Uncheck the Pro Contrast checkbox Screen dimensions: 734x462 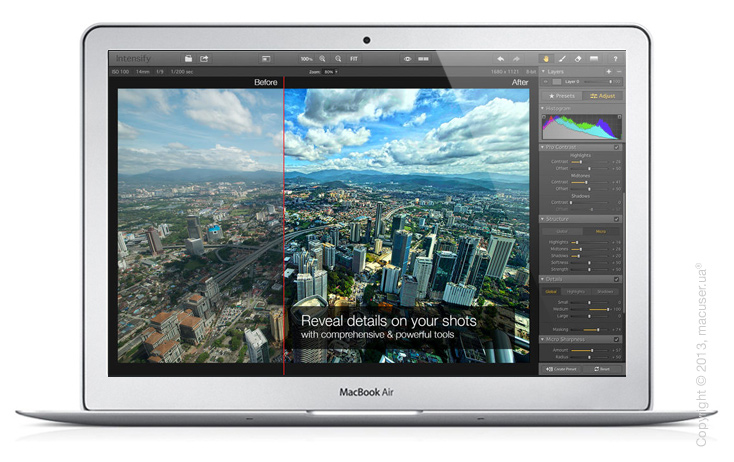(617, 147)
